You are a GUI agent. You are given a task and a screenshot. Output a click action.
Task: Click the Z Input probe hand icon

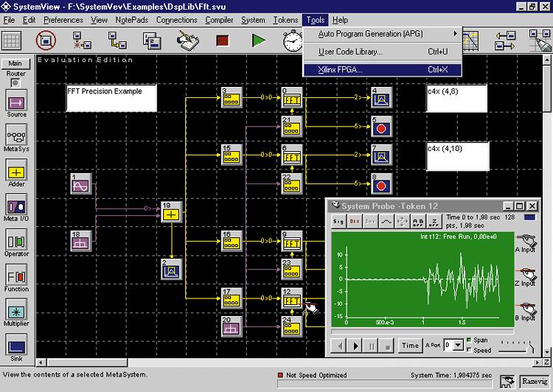point(528,276)
